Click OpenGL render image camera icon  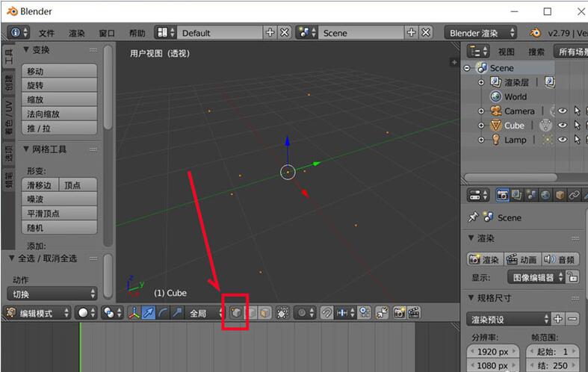pyautogui.click(x=400, y=312)
